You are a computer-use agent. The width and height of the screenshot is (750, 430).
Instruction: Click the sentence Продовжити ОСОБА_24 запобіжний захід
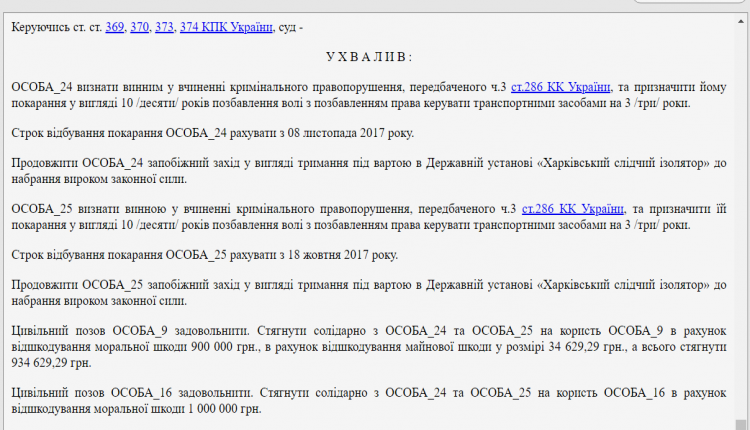(150, 164)
